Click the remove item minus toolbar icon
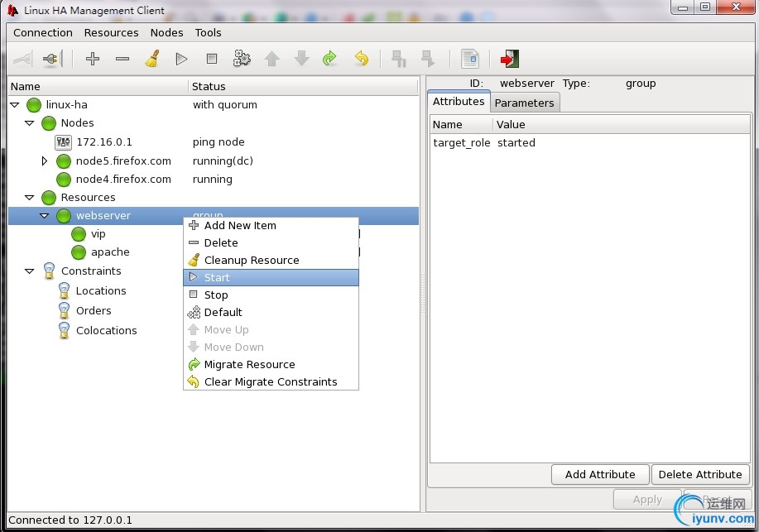Viewport: 759px width, 532px height. (x=122, y=59)
